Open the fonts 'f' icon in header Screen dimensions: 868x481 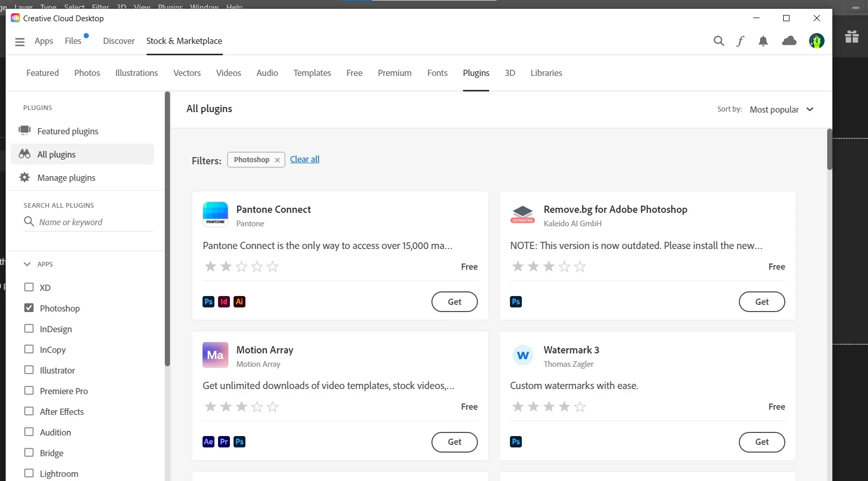click(740, 41)
